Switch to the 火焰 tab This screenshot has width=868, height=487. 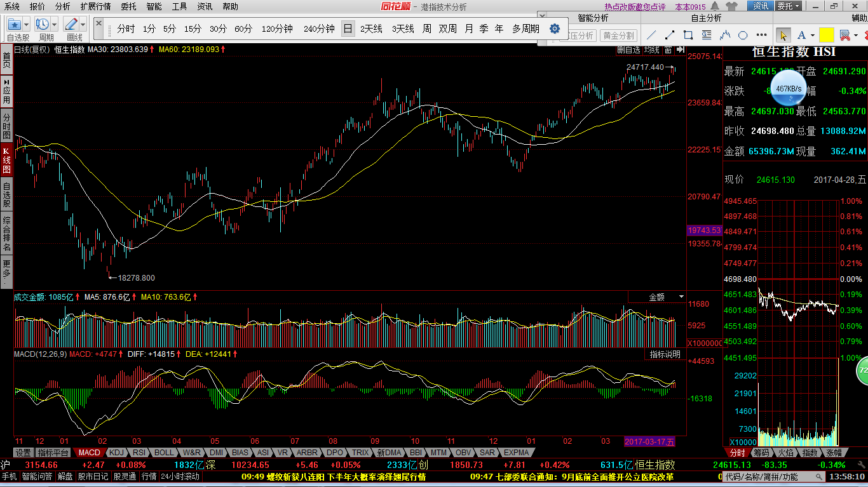(786, 453)
